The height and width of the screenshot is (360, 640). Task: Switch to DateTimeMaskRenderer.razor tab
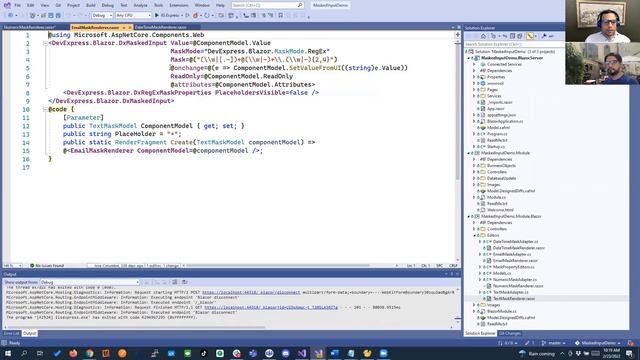coord(160,27)
